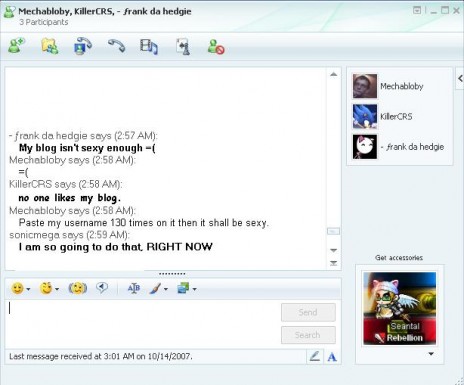This screenshot has height=385, width=464.
Task: Click the window buddy icon in title bar
Action: pos(9,12)
